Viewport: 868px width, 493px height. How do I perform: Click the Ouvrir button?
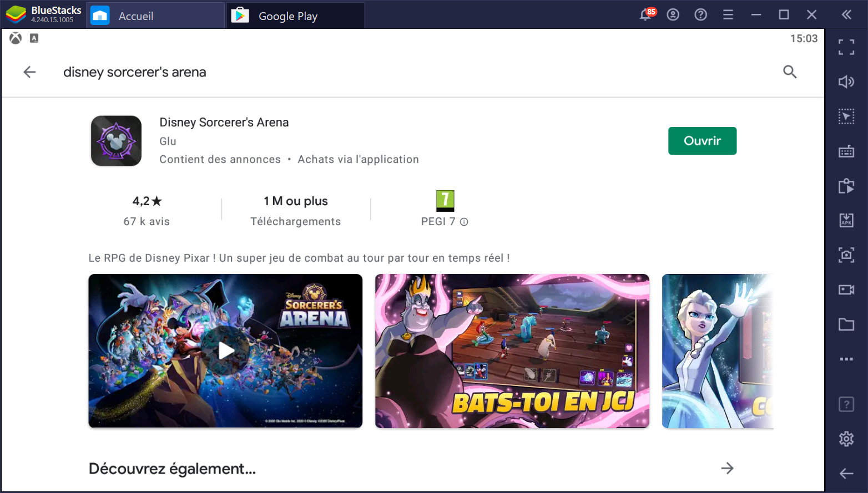point(702,141)
